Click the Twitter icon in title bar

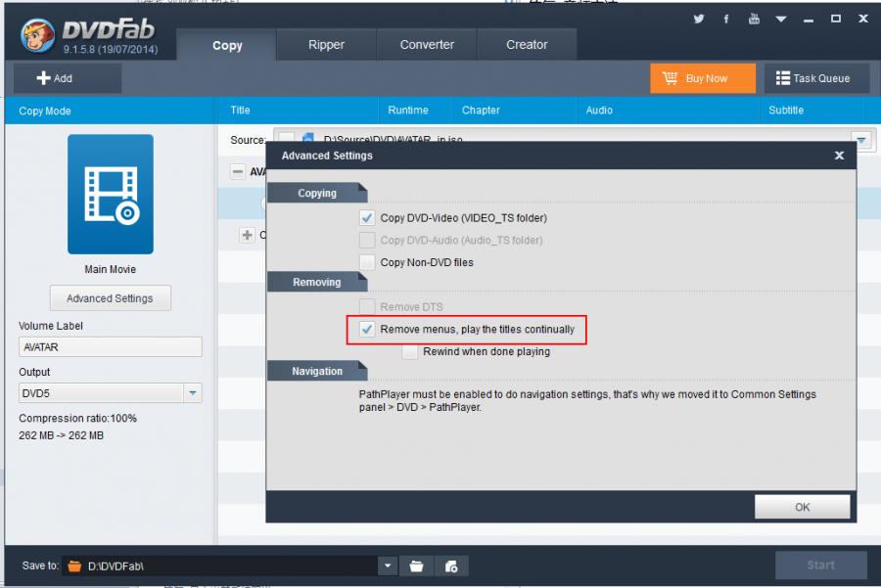699,19
